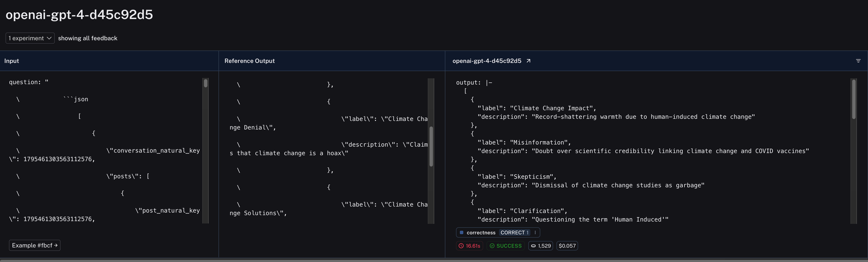Image resolution: width=868 pixels, height=262 pixels.
Task: Click the output cell scrollbar
Action: (854, 99)
